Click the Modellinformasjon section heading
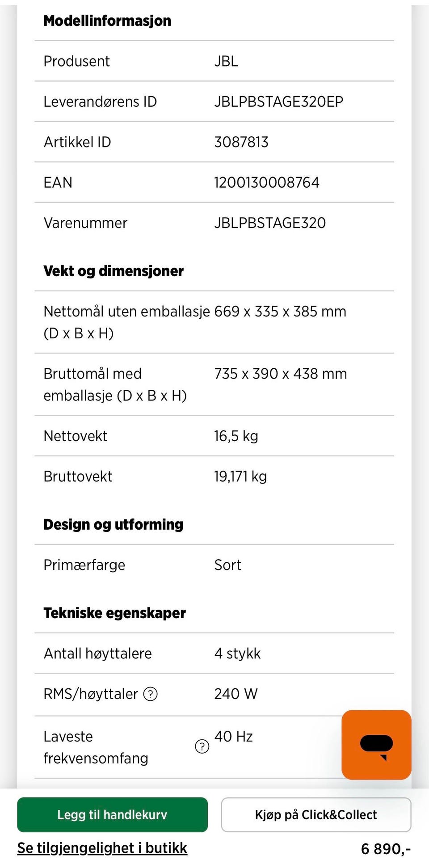The height and width of the screenshot is (868, 429). point(107,21)
